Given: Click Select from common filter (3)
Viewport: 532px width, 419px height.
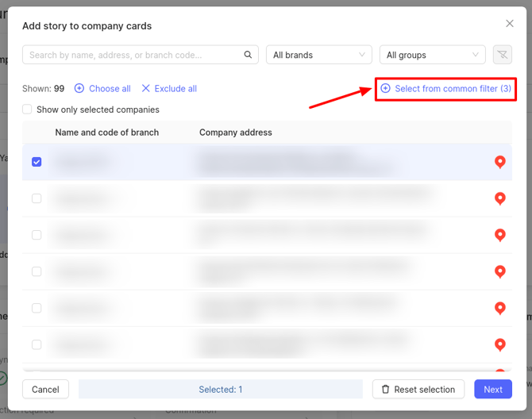Looking at the screenshot, I should (x=445, y=89).
